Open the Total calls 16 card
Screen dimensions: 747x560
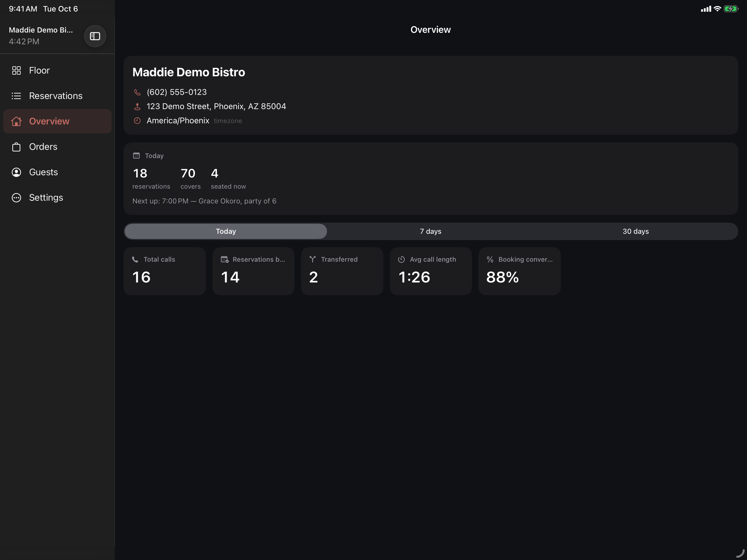(x=165, y=271)
